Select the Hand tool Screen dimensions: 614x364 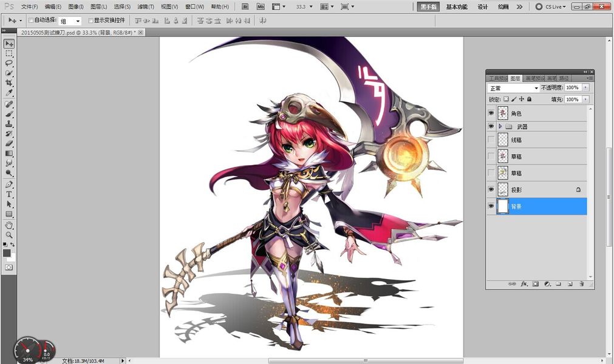coord(9,225)
